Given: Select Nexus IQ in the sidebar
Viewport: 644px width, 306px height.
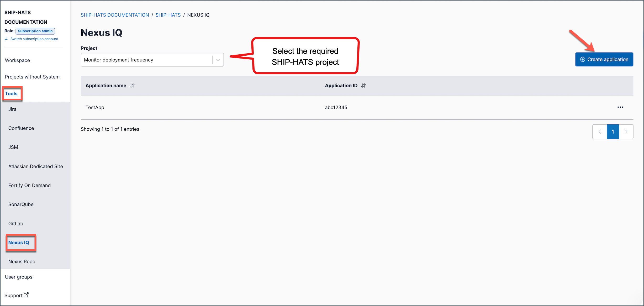Looking at the screenshot, I should click(19, 243).
